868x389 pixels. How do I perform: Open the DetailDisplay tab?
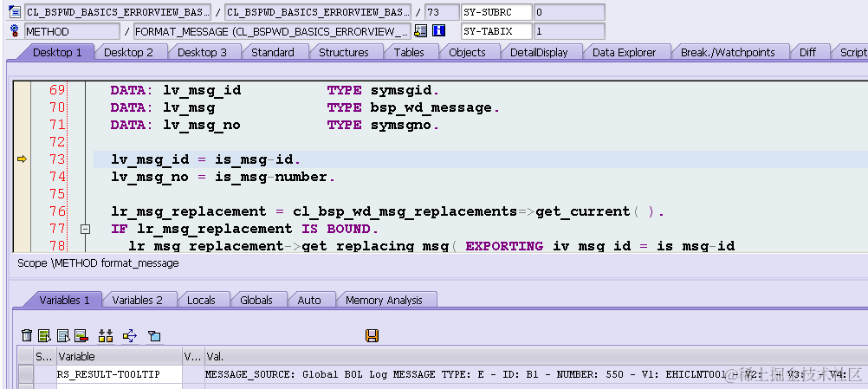[539, 53]
